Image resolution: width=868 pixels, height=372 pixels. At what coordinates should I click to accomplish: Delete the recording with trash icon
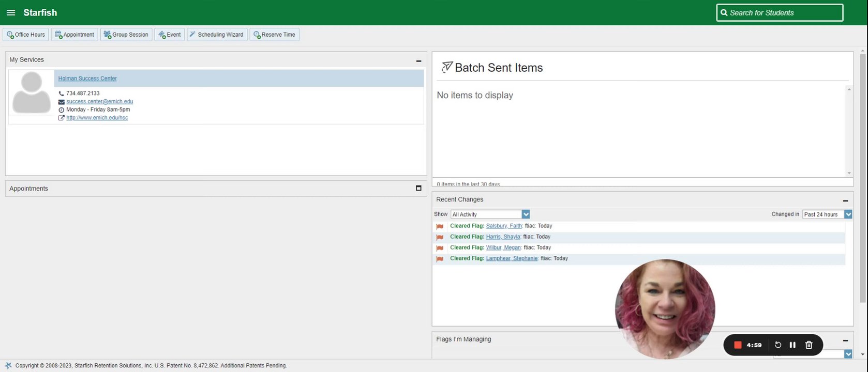pyautogui.click(x=809, y=345)
